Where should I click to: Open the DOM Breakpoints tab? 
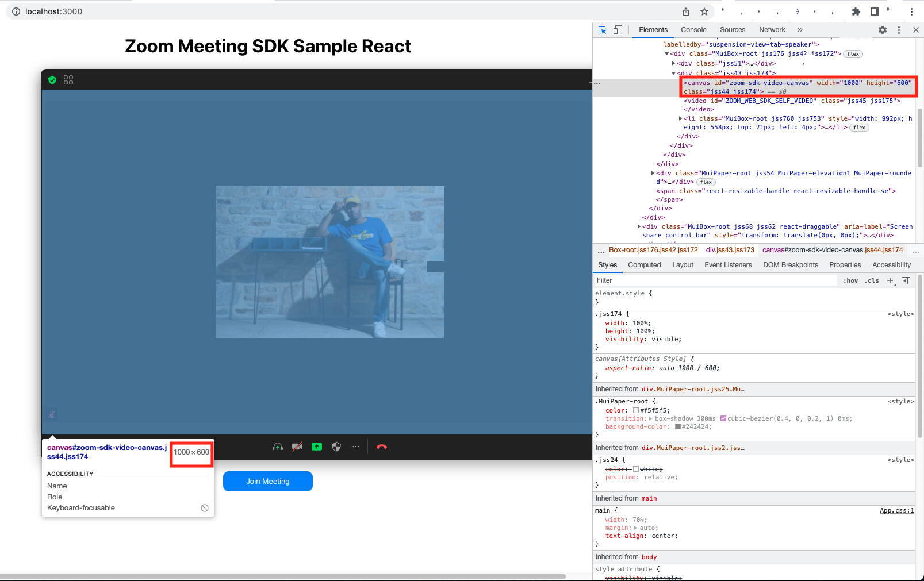pyautogui.click(x=791, y=265)
